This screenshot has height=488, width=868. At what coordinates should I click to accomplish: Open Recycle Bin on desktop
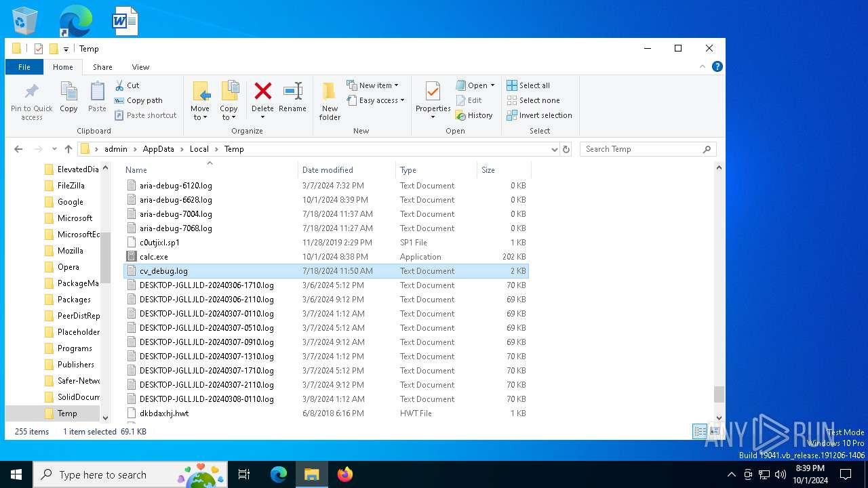tap(25, 21)
